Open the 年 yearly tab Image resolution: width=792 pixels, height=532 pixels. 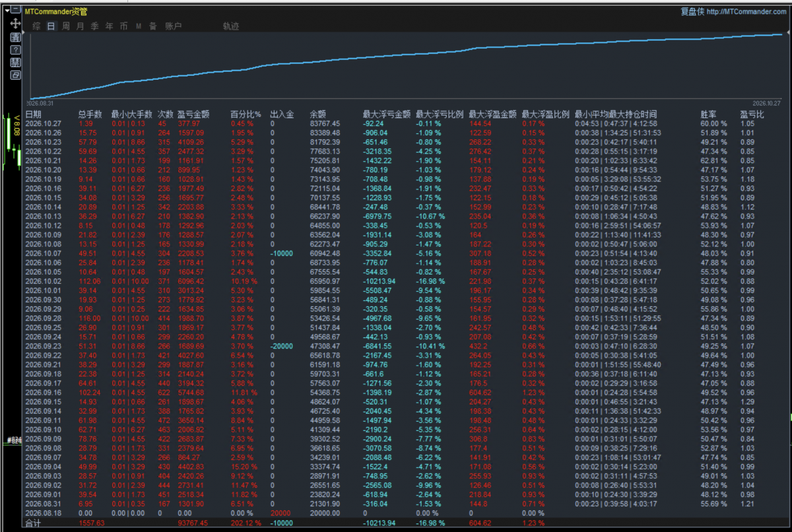click(109, 26)
